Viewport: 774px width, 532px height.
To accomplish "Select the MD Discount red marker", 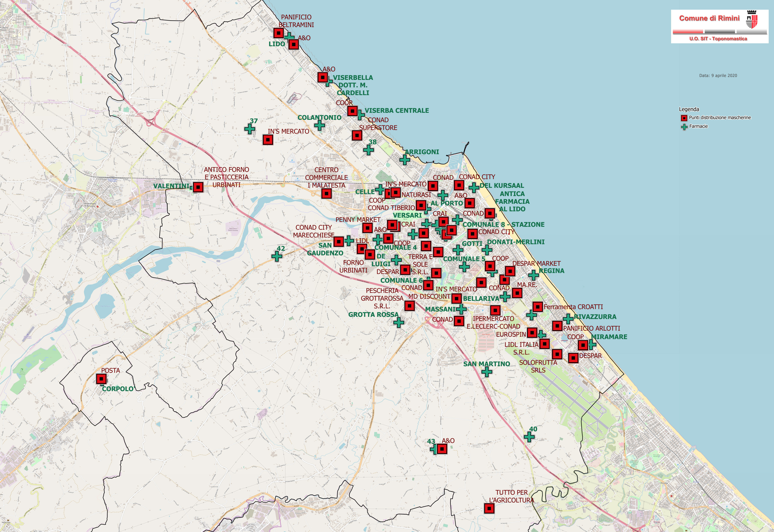I will click(457, 298).
